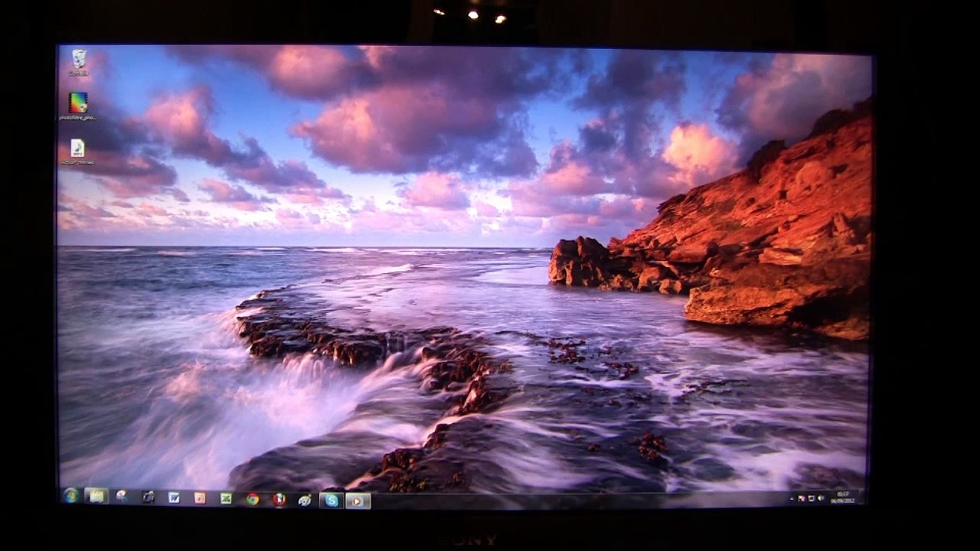Open the dark pinned icon left of Word
This screenshot has height=551, width=980.
pos(148,497)
